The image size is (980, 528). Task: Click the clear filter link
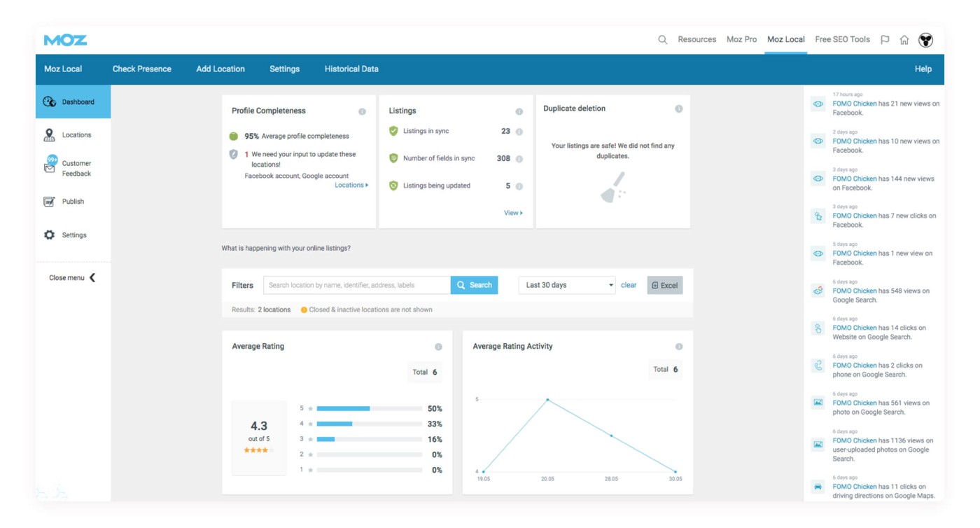click(x=629, y=285)
